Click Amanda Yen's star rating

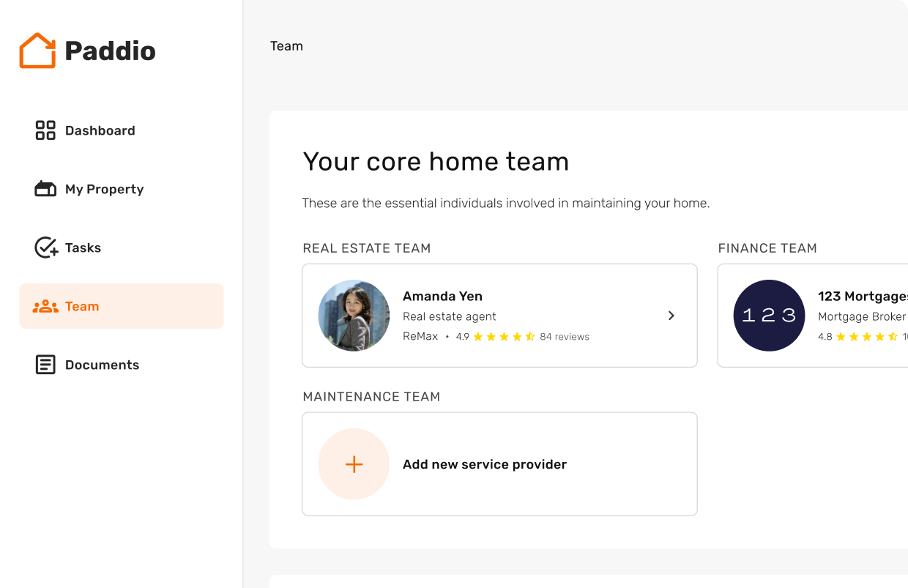click(504, 337)
